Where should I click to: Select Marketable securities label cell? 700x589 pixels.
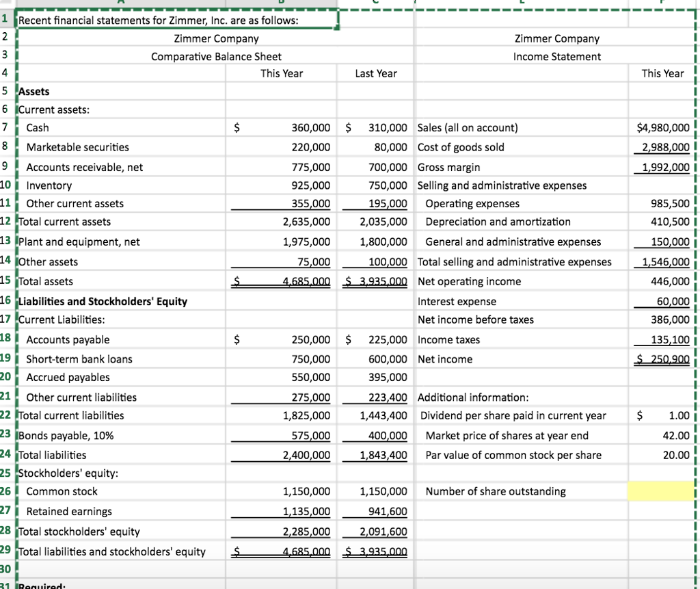pos(77,147)
